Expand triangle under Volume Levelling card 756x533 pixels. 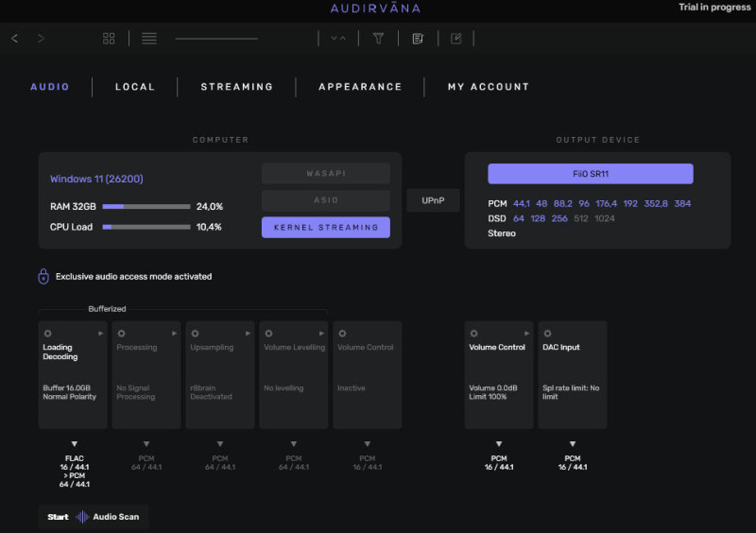point(294,444)
